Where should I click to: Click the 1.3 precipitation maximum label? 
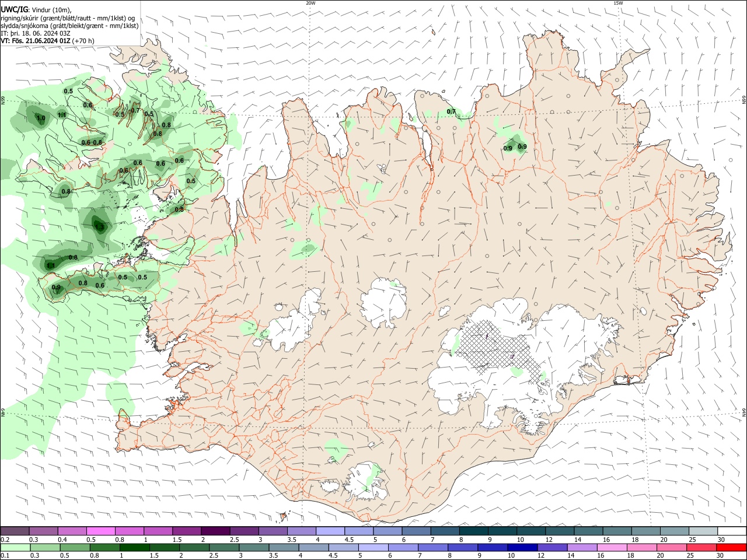coord(99,227)
